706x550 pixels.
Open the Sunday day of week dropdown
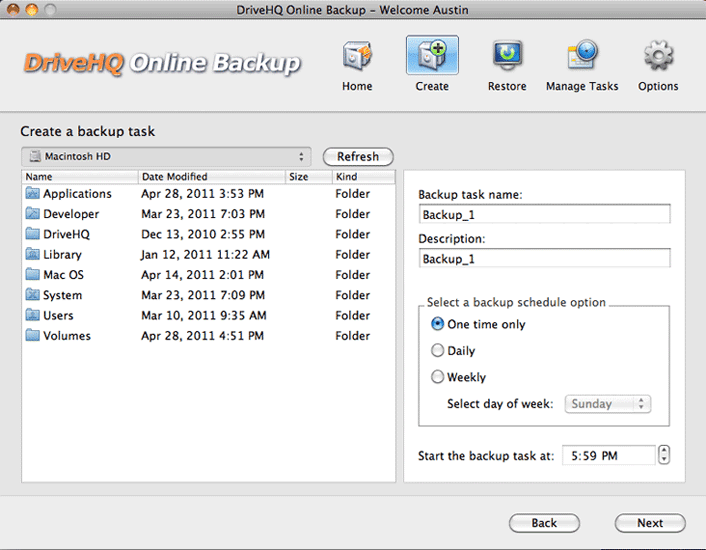click(x=608, y=404)
